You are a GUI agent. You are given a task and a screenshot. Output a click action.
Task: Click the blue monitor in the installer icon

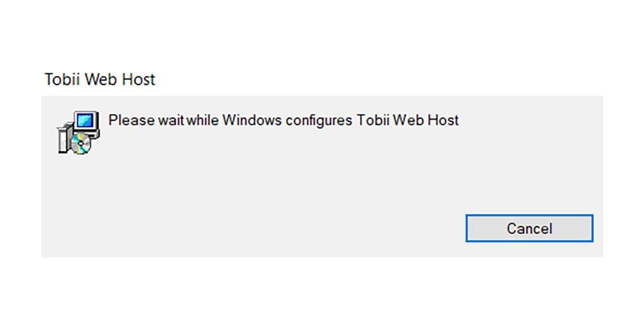[x=86, y=121]
